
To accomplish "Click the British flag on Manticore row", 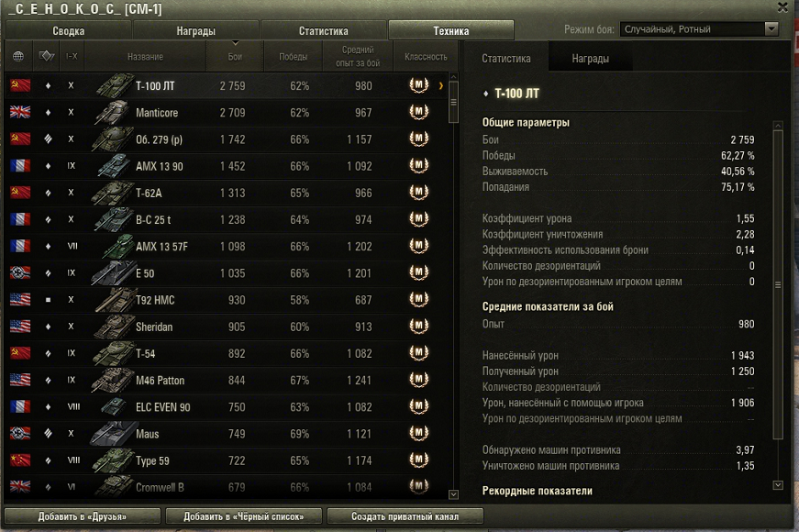I will [20, 112].
